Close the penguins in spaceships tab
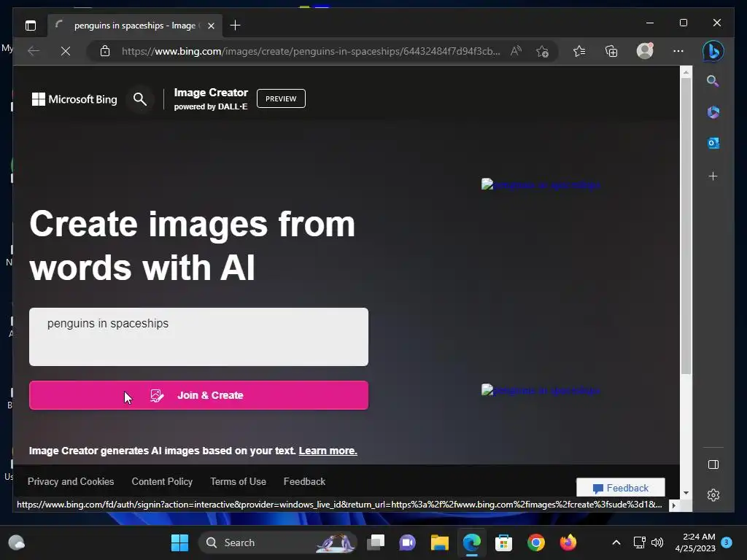This screenshot has height=560, width=747. click(211, 26)
